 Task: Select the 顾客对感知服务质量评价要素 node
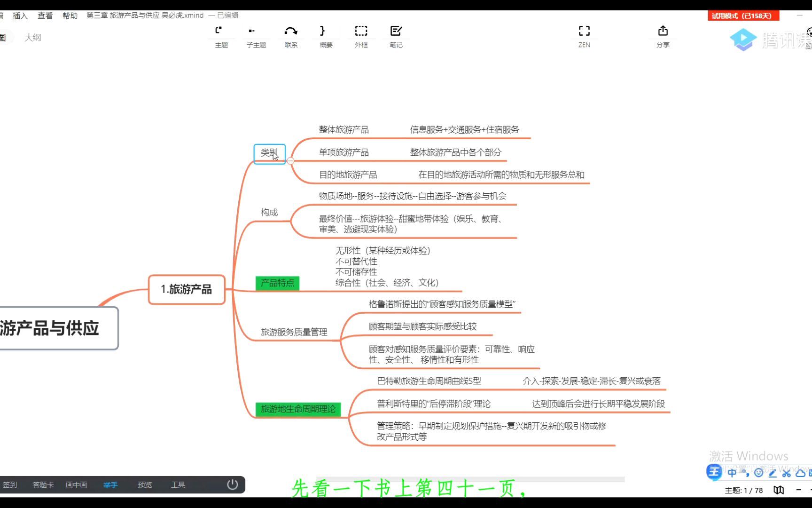point(452,355)
